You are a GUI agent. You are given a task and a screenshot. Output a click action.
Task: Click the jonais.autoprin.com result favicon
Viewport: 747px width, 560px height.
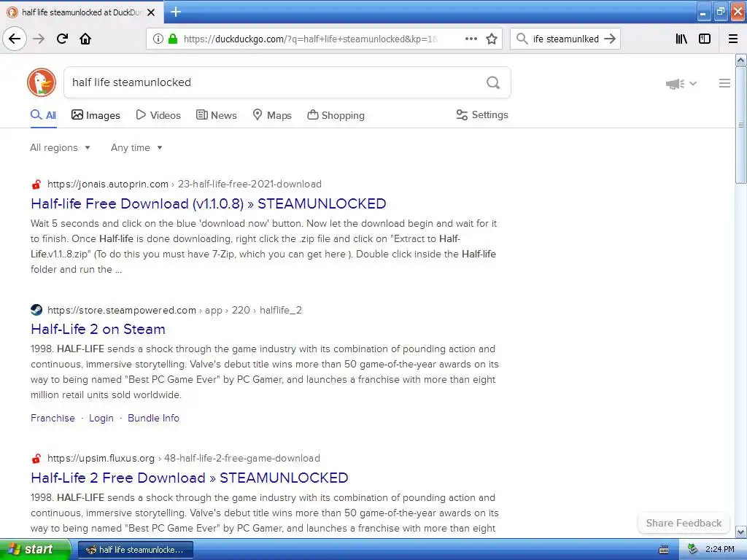click(36, 184)
